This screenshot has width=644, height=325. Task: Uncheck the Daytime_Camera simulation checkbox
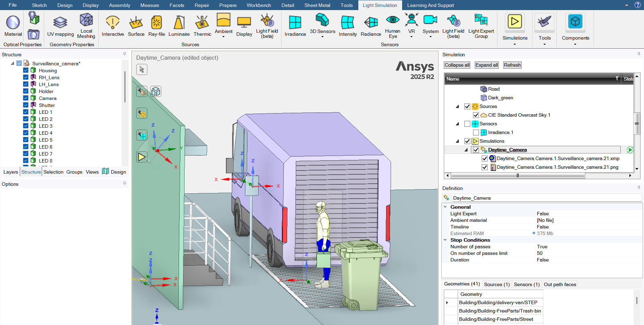pyautogui.click(x=476, y=150)
